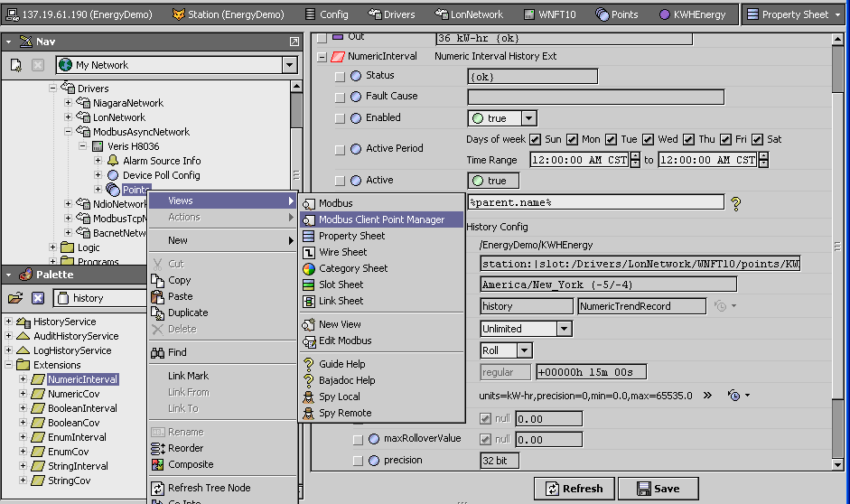850x504 pixels.
Task: Collapse the NumericInterval property section
Action: (x=322, y=57)
